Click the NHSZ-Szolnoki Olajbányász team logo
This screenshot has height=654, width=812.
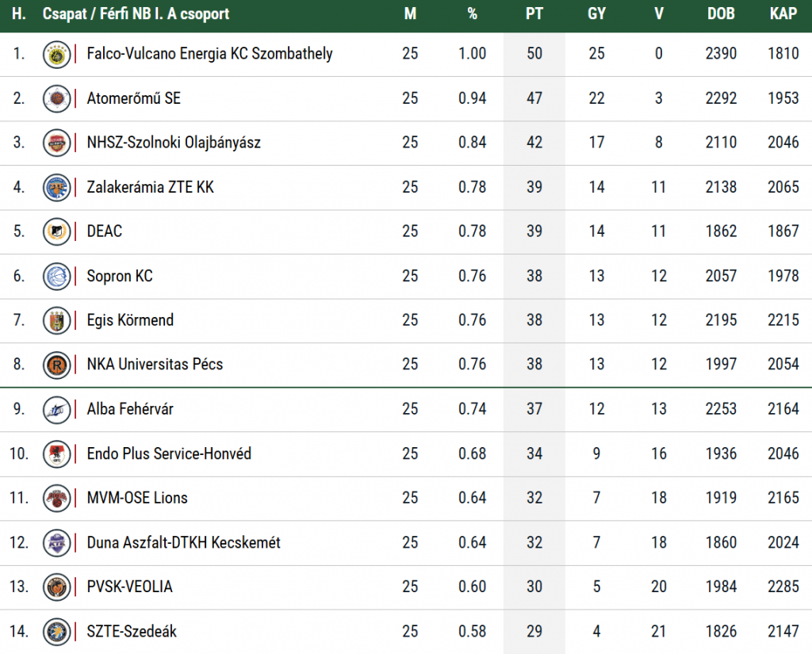coord(57,143)
